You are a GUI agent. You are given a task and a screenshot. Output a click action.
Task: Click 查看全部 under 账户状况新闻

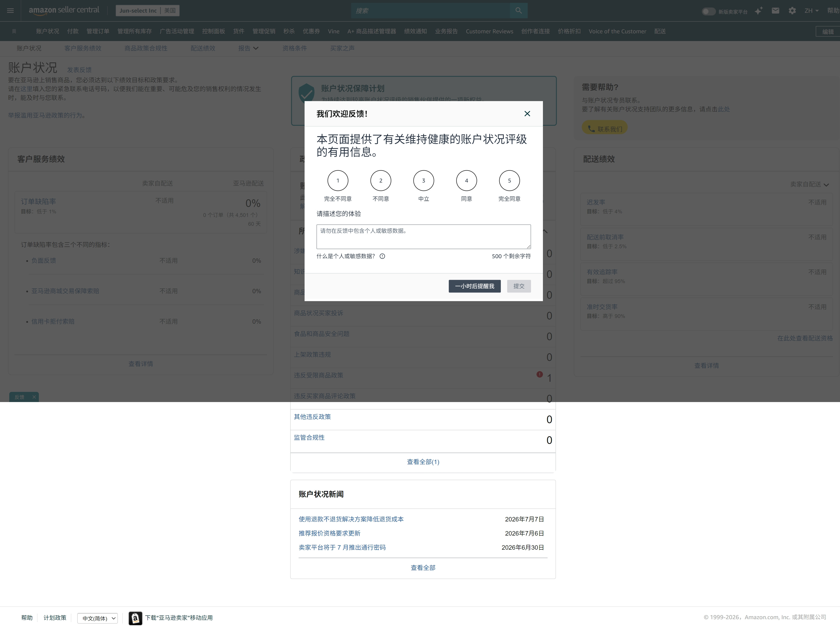pos(423,568)
